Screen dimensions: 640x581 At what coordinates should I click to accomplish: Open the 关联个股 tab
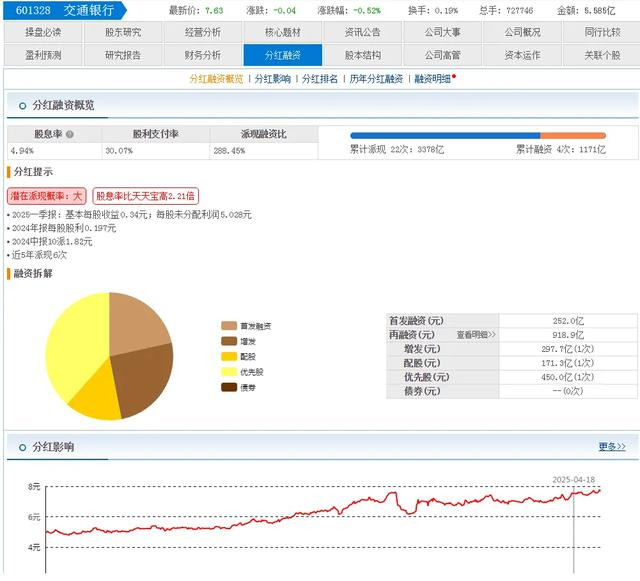click(602, 55)
